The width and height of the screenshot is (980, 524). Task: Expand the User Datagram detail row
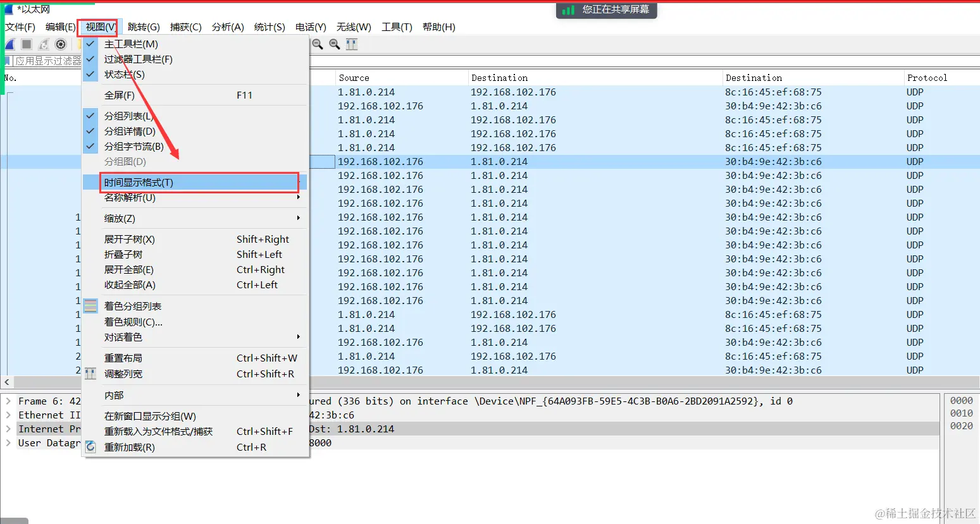tap(8, 443)
